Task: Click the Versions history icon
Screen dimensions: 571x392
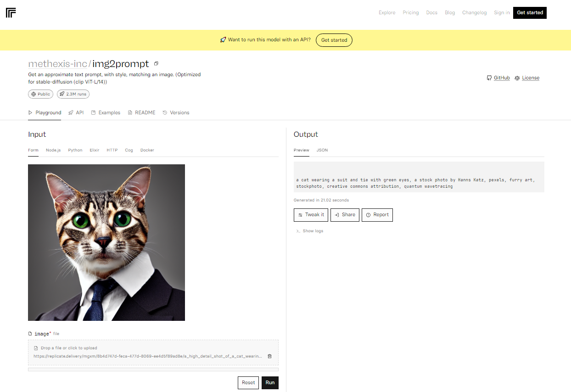Action: tap(165, 112)
